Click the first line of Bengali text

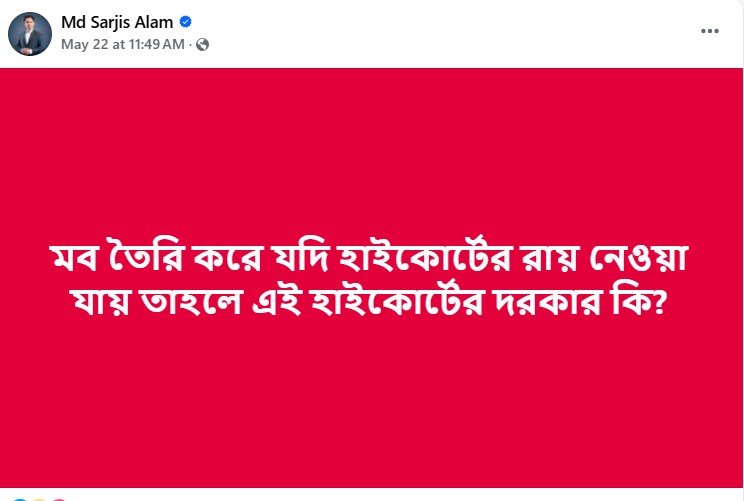tap(372, 261)
